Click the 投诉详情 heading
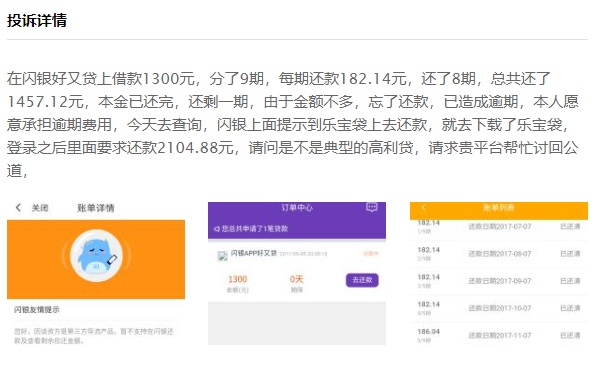The height and width of the screenshot is (380, 612). 37,21
